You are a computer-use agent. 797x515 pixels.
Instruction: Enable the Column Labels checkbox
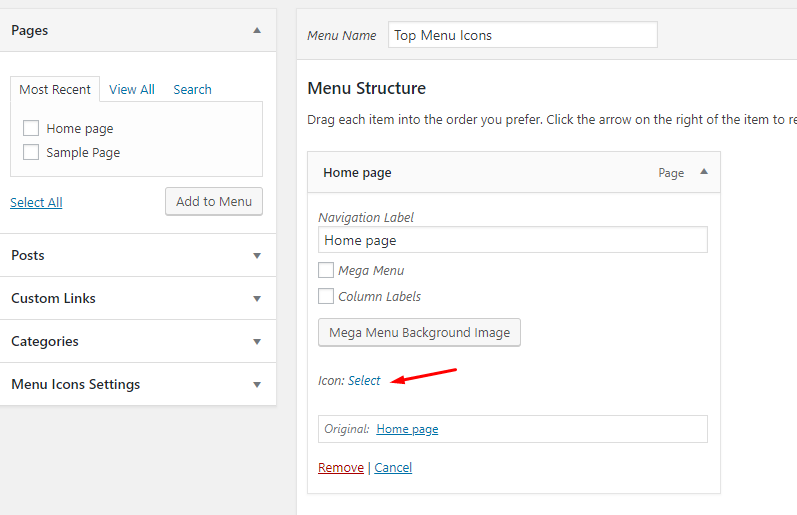326,296
